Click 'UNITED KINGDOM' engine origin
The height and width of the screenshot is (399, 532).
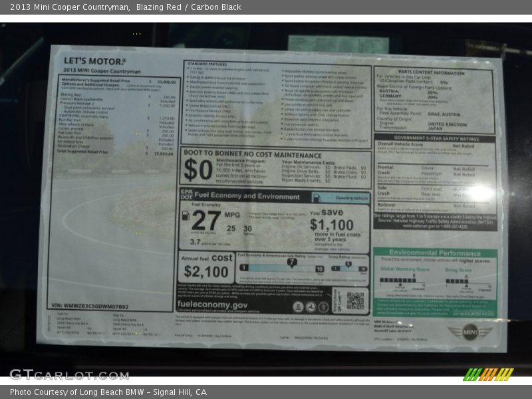coord(447,124)
